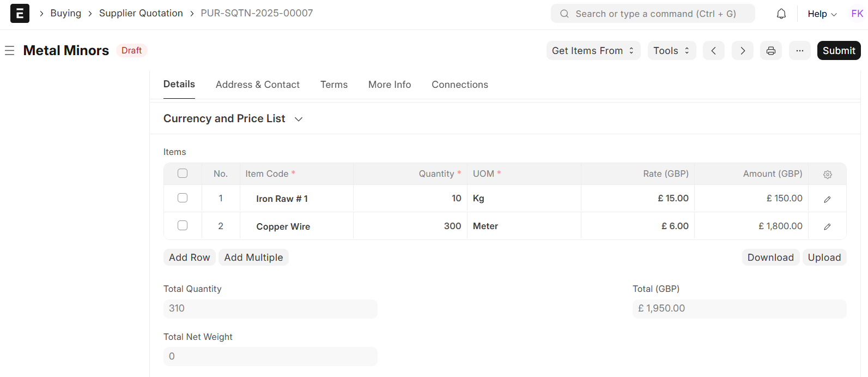Click the search command bar
Screen dimensions: 868x377
pos(653,14)
